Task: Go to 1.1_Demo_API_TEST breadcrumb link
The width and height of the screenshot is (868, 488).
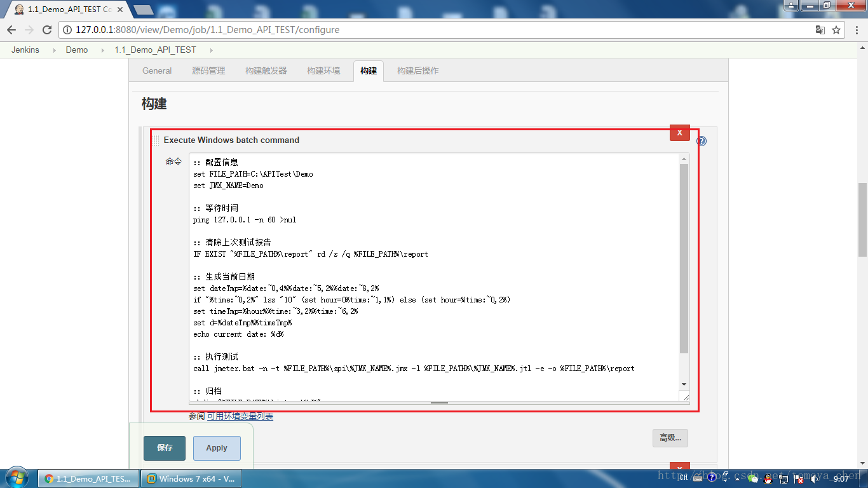Action: click(x=156, y=50)
